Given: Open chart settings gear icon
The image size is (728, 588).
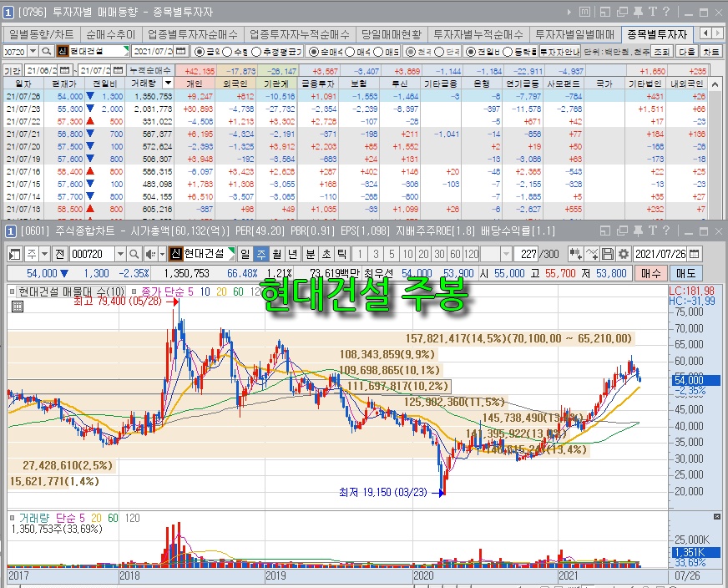Looking at the screenshot, I should pos(623,254).
